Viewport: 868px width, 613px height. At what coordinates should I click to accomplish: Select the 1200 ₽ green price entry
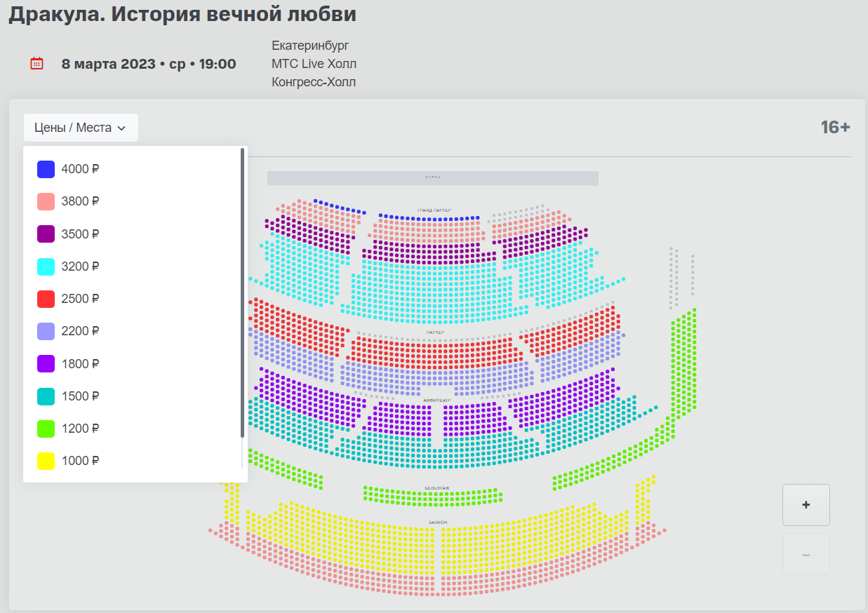coord(68,429)
